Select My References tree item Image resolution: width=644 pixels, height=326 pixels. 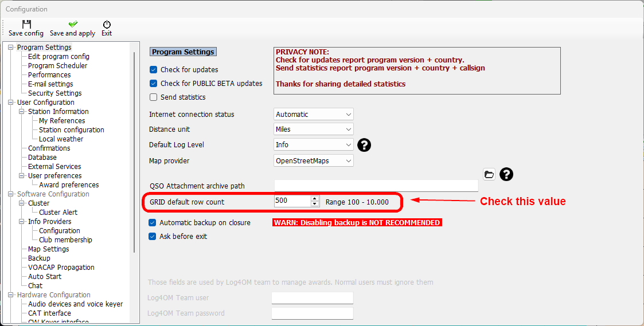pos(62,121)
